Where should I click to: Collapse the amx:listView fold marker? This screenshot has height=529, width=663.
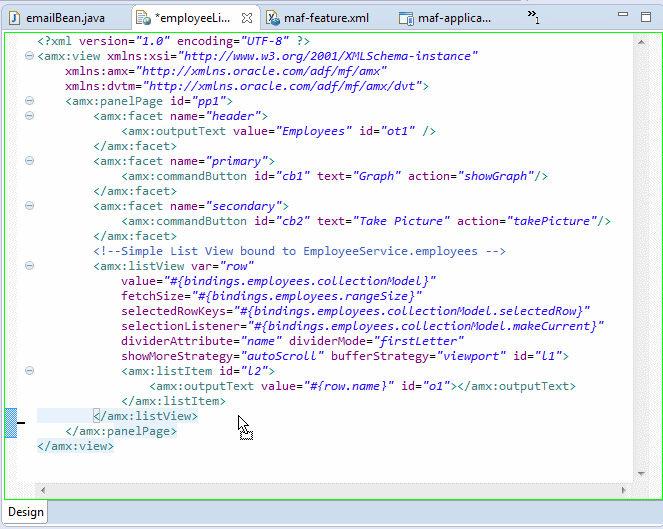coord(29,266)
